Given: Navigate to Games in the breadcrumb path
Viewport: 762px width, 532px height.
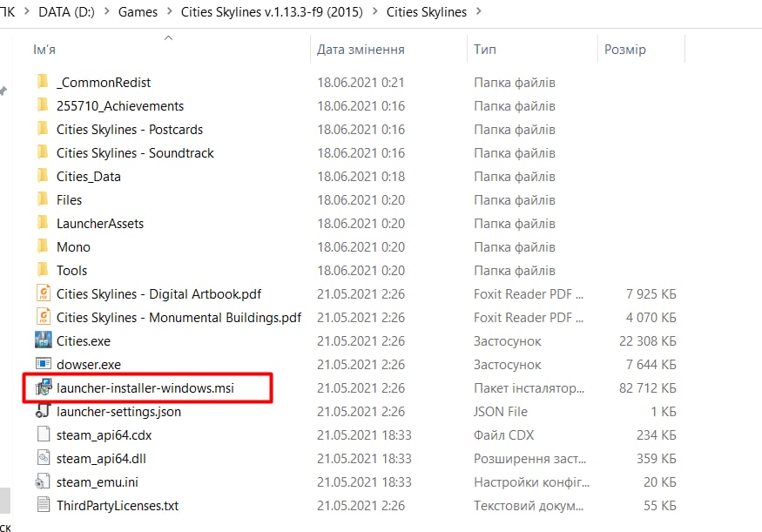Looking at the screenshot, I should (138, 11).
